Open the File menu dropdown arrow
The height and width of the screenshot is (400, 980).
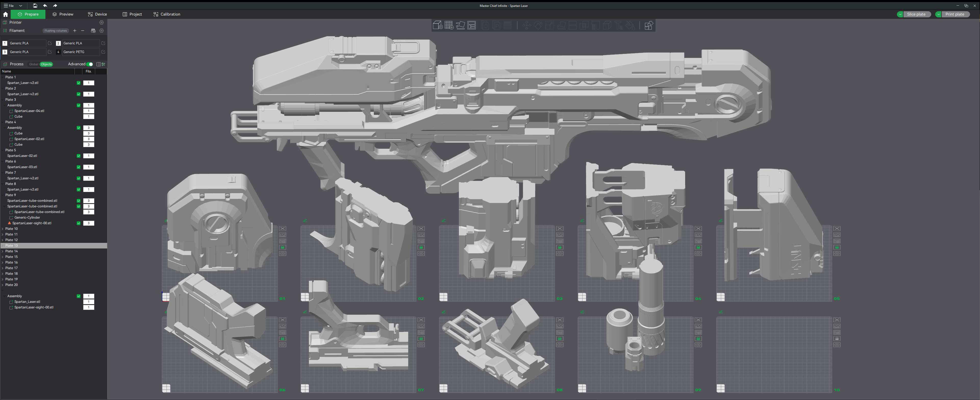[x=21, y=6]
